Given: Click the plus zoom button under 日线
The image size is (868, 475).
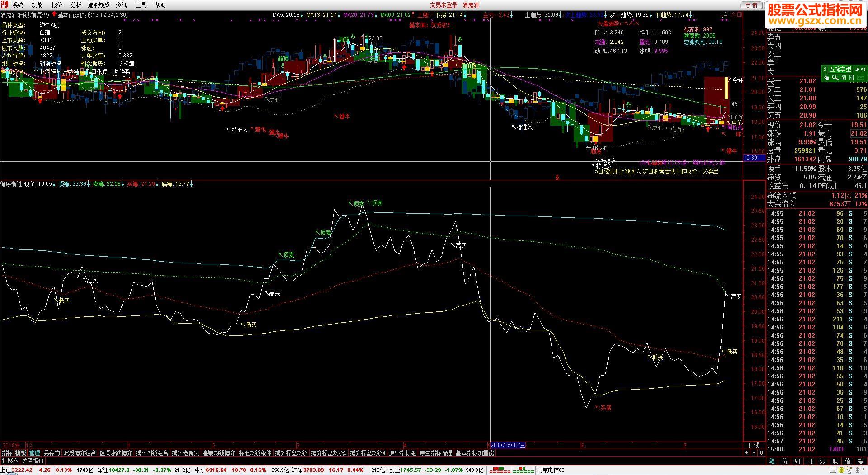Looking at the screenshot, I should coord(746,453).
